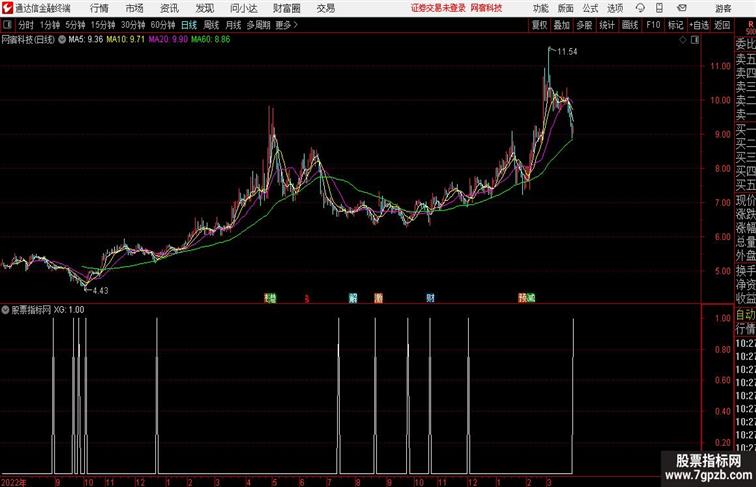Click the 复权 toolbar button
Viewport: 756px width, 487px height.
tap(539, 25)
